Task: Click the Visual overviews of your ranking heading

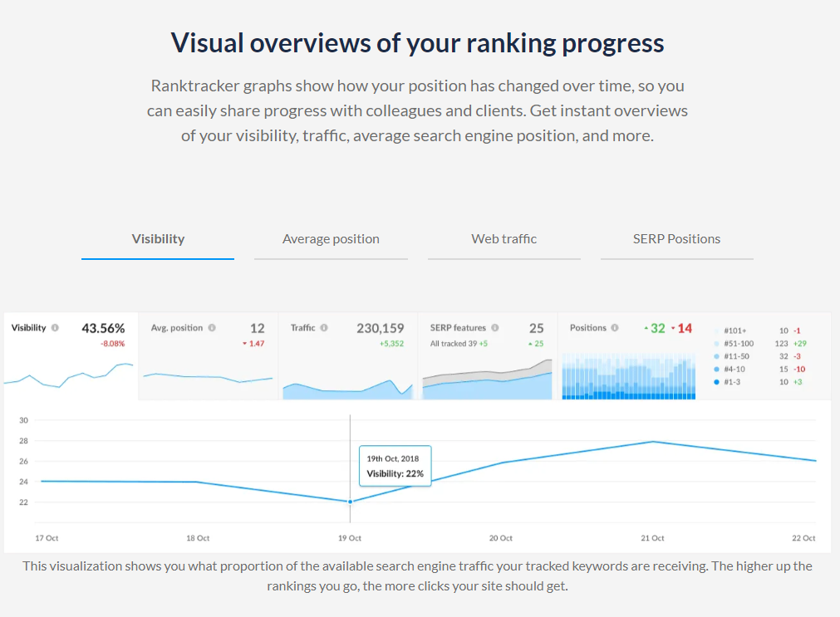Action: [x=417, y=43]
